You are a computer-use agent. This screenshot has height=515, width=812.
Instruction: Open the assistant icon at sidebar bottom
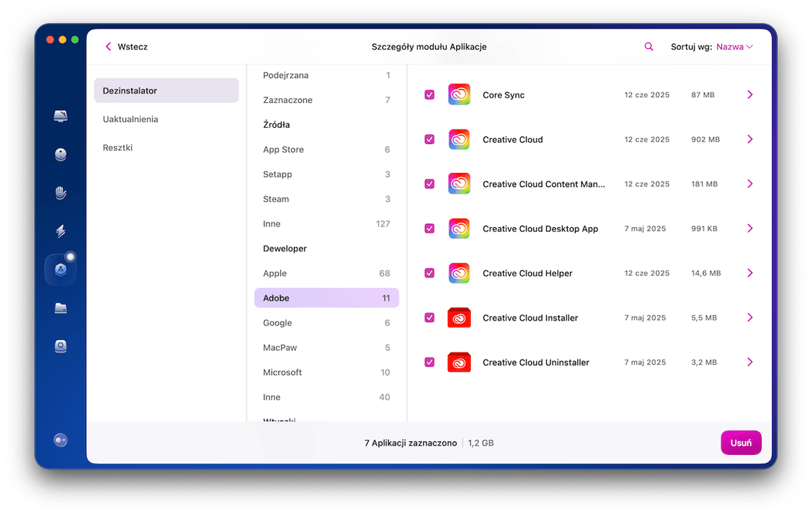[x=61, y=440]
